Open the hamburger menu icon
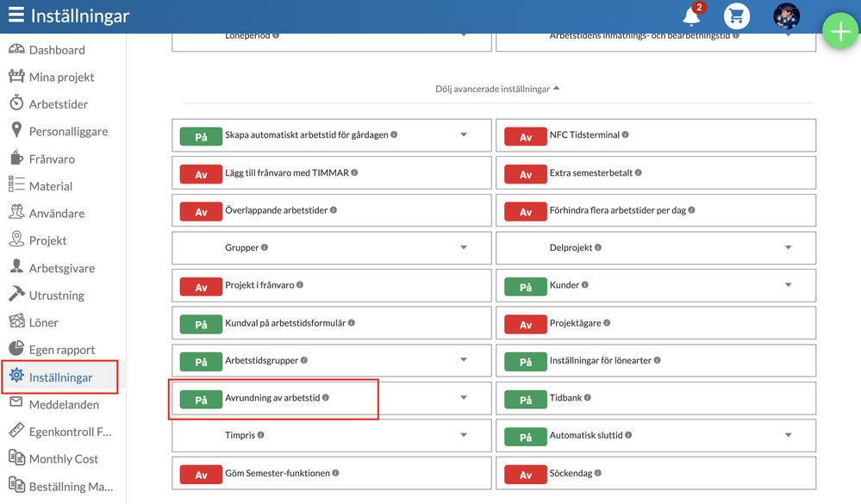This screenshot has height=504, width=861. coord(16,15)
